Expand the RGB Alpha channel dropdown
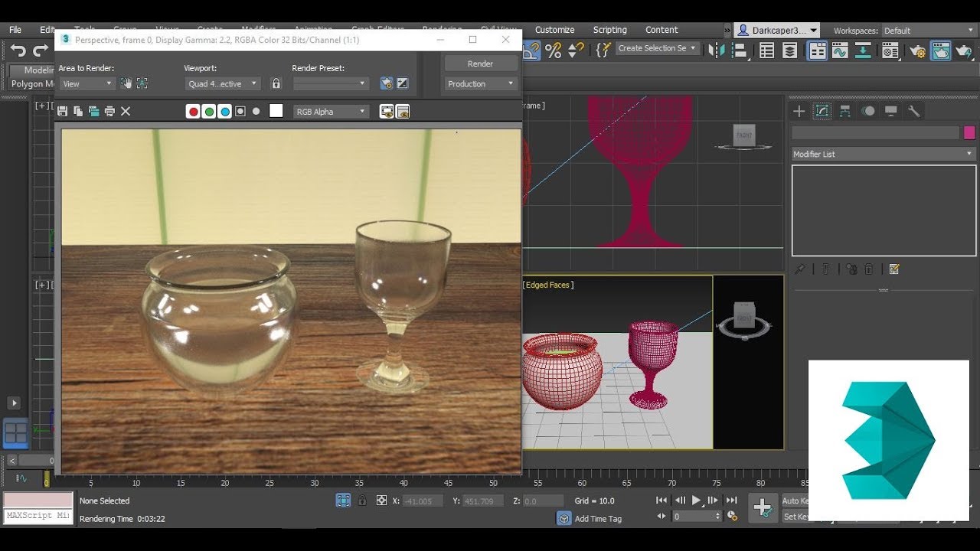This screenshot has width=980, height=551. coord(332,112)
